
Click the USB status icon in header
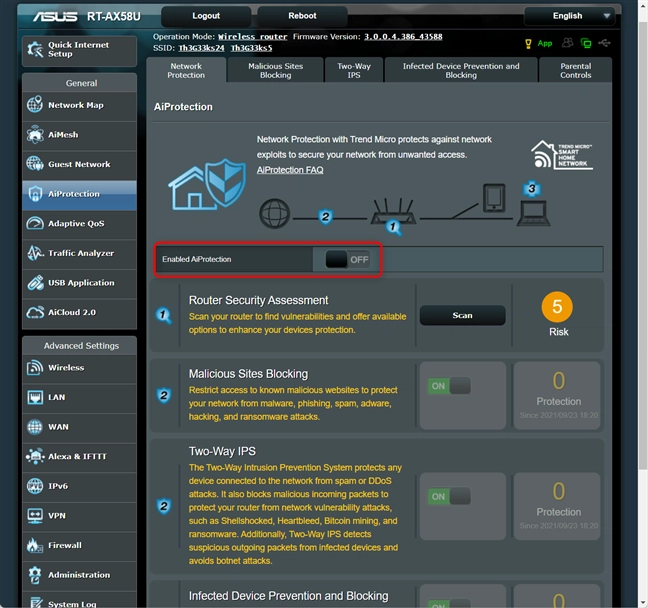click(604, 43)
